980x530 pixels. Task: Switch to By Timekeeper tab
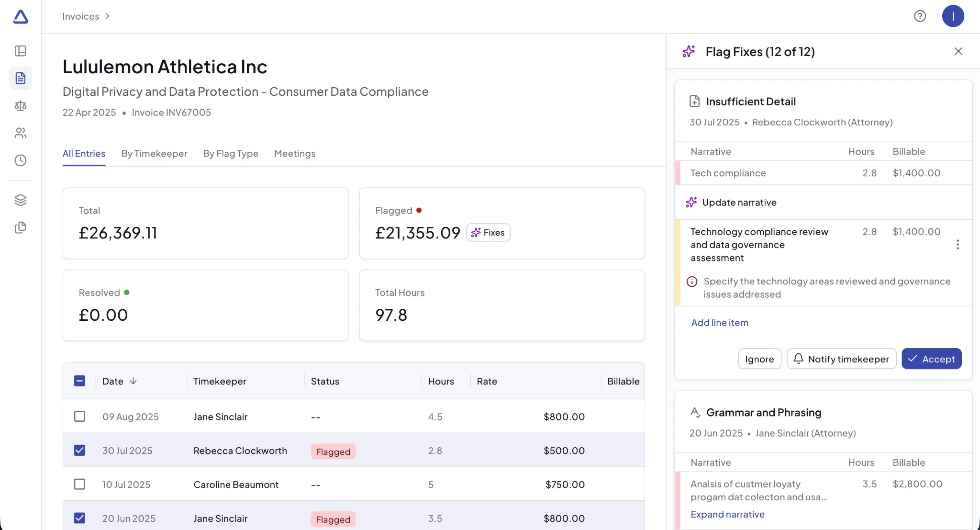(154, 154)
